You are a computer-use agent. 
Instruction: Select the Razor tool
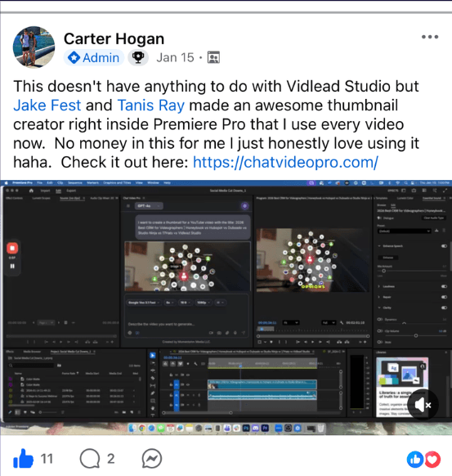click(153, 378)
